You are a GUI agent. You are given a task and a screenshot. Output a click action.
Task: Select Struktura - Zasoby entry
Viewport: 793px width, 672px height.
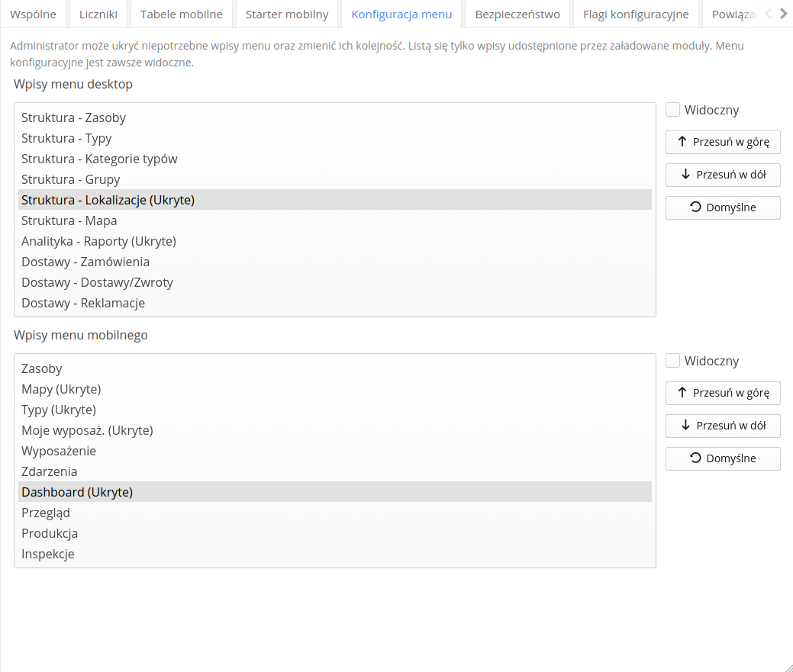(335, 117)
